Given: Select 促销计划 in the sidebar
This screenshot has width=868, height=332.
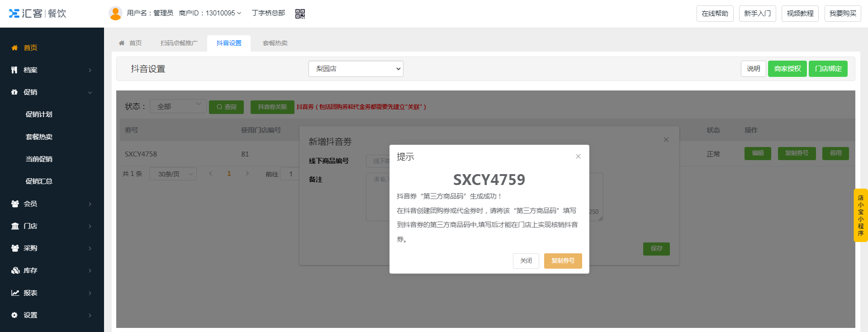Looking at the screenshot, I should click(39, 114).
